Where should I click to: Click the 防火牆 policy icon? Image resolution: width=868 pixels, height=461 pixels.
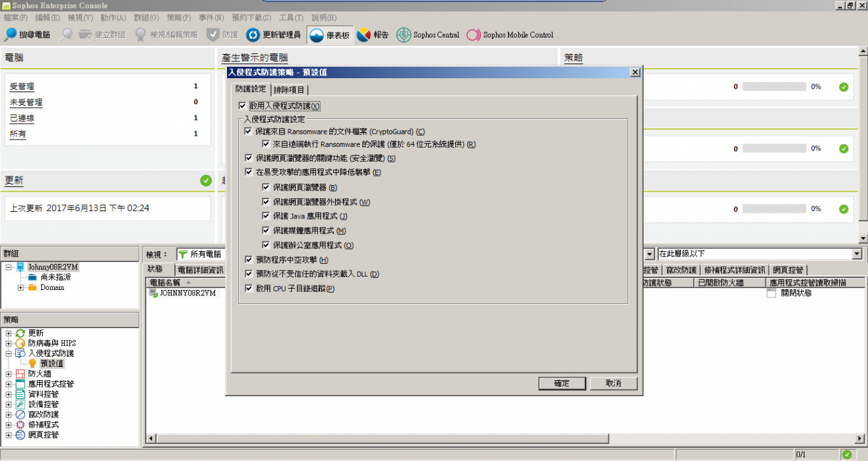[21, 374]
